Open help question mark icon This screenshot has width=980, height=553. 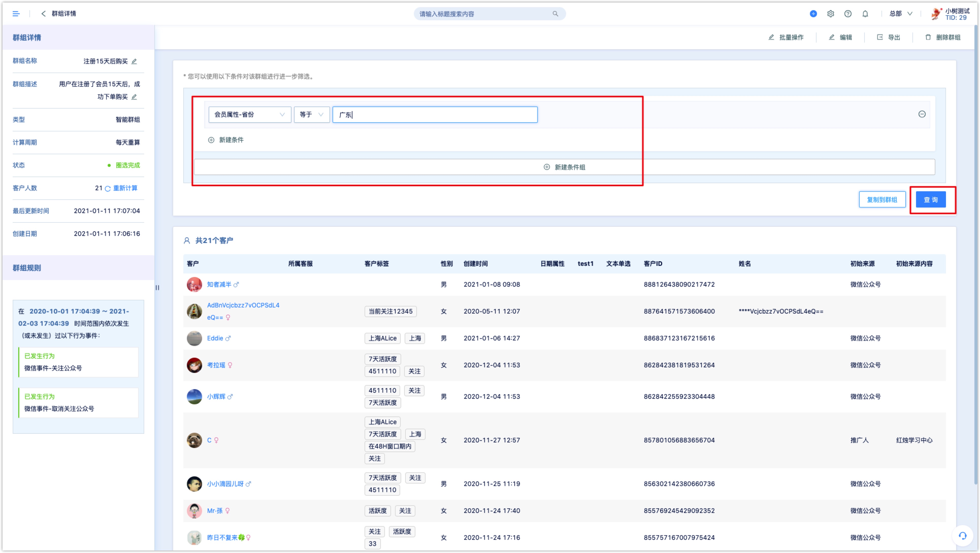(848, 14)
